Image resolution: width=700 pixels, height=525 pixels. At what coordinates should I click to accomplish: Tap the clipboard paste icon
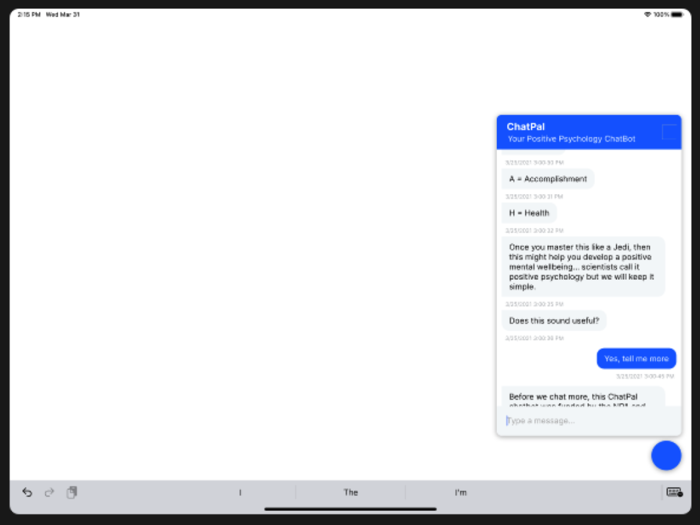pos(71,492)
